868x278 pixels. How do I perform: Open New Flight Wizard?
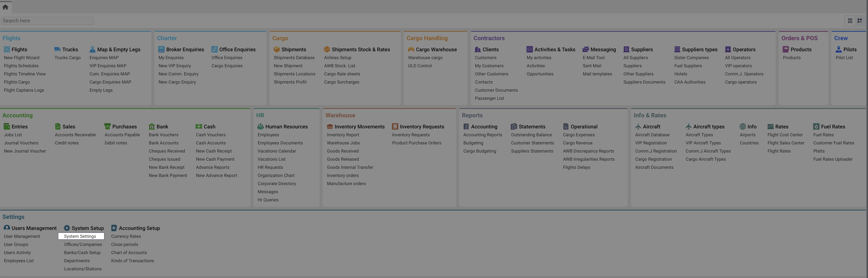point(22,58)
